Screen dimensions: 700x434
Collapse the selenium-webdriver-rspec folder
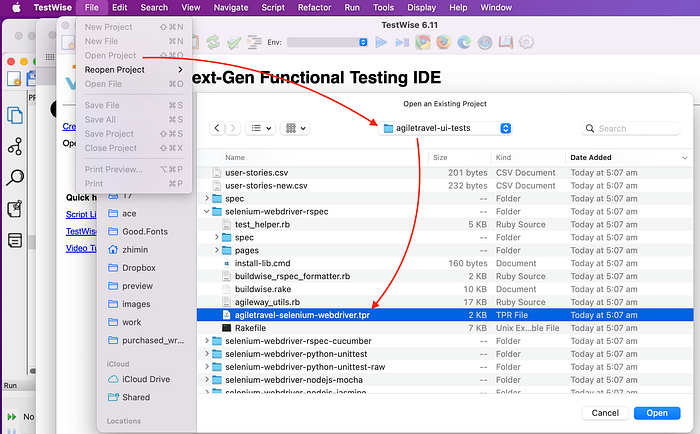tap(207, 211)
